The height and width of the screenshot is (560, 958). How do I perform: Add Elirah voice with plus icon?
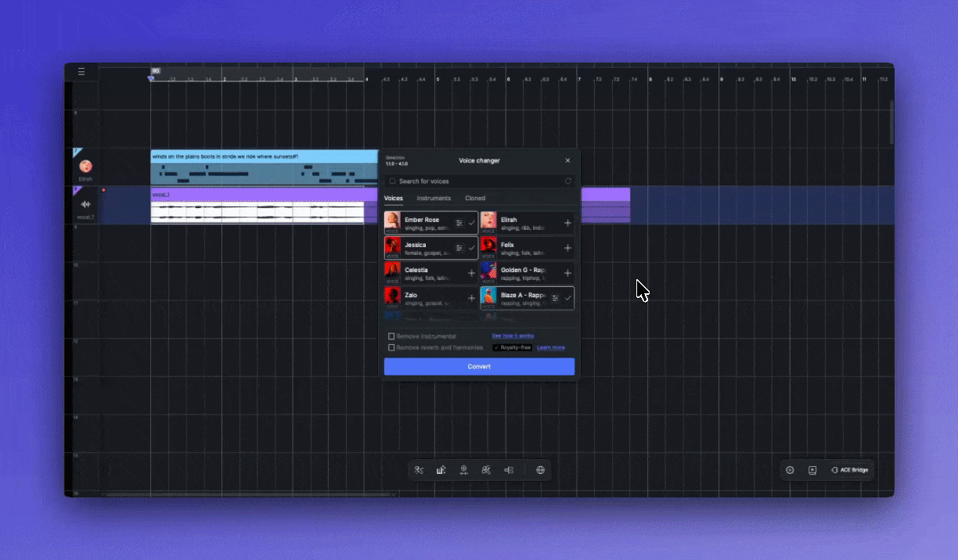pos(567,223)
